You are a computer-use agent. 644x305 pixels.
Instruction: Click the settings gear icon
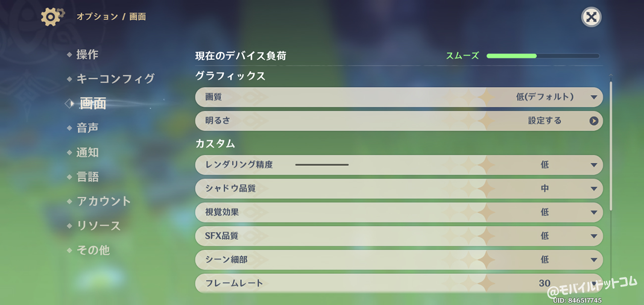(x=52, y=17)
